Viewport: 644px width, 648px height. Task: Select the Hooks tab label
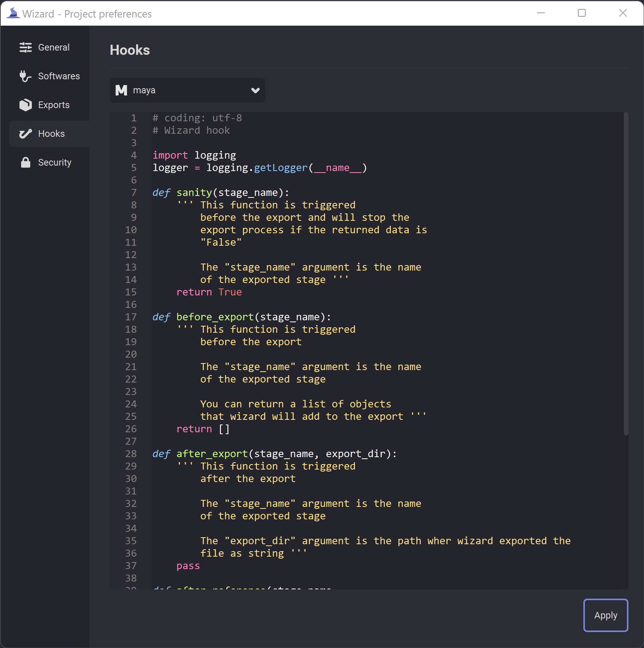[x=51, y=134]
